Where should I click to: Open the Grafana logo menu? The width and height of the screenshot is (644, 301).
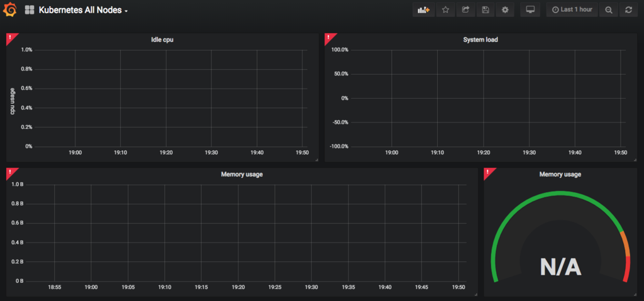click(x=10, y=10)
